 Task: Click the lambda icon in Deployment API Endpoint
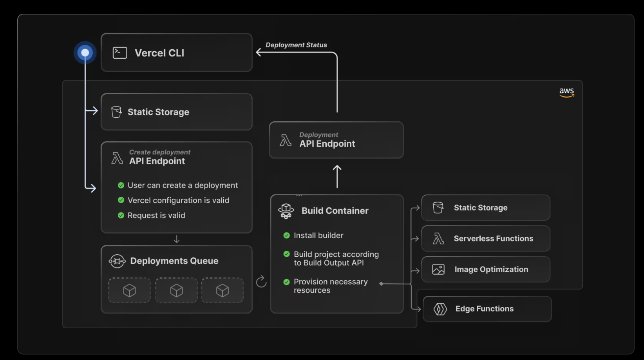click(286, 140)
